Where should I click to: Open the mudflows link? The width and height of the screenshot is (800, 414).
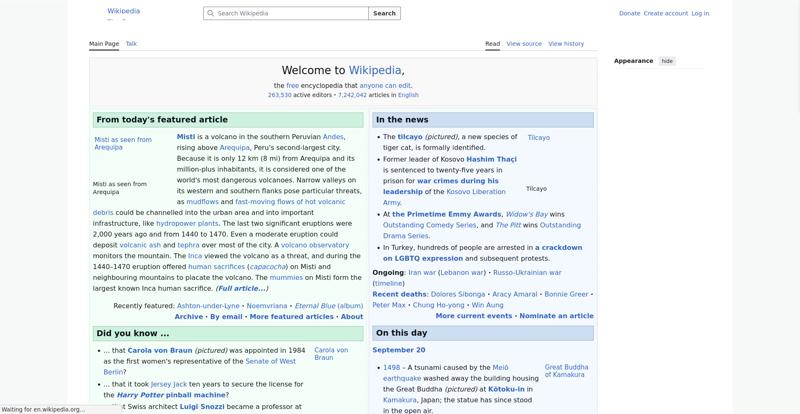203,202
